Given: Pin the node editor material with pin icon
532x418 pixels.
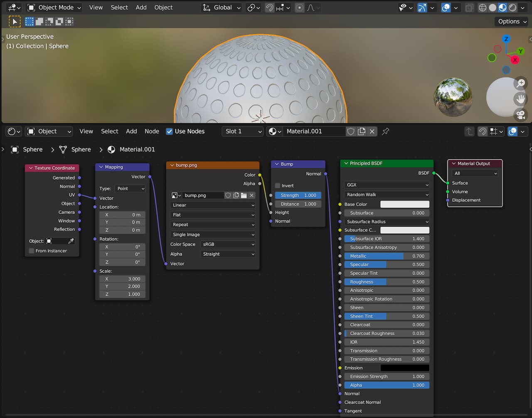Looking at the screenshot, I should tap(386, 131).
